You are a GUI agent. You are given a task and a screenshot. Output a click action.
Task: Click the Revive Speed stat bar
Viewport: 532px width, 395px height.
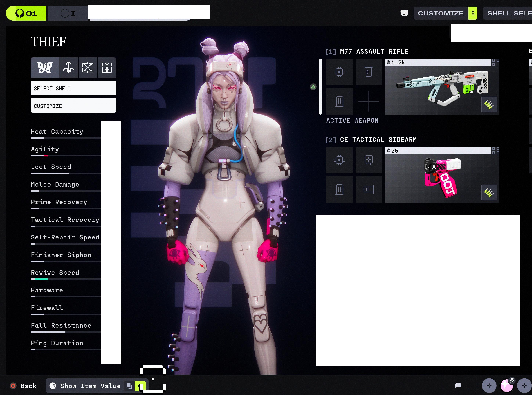tap(66, 279)
